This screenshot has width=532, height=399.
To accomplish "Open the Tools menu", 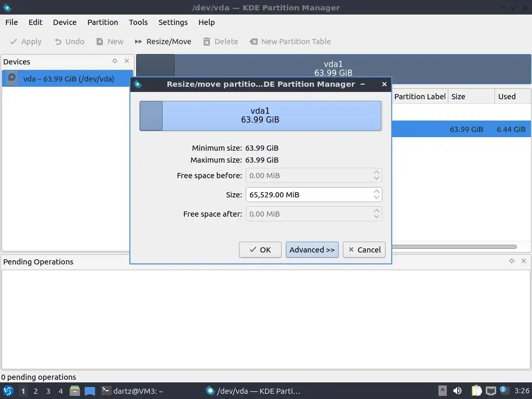I will (138, 22).
